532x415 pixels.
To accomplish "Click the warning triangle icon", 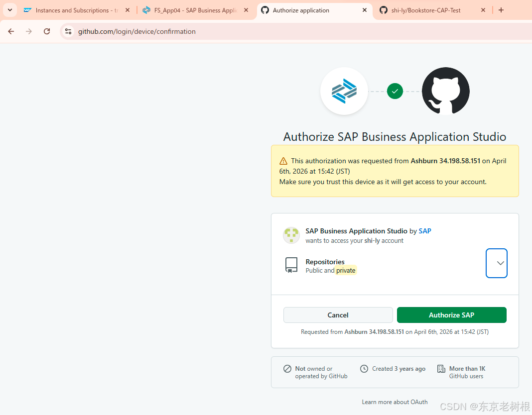I will (x=283, y=161).
